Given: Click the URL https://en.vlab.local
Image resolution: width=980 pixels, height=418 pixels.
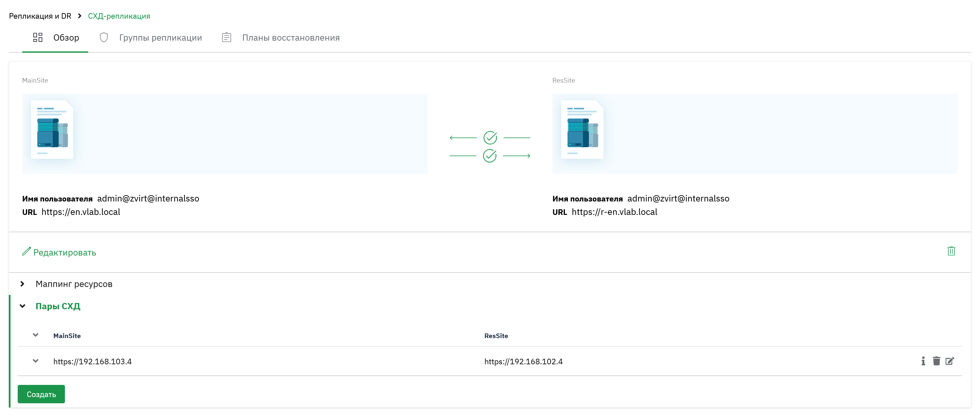Looking at the screenshot, I should [x=81, y=212].
